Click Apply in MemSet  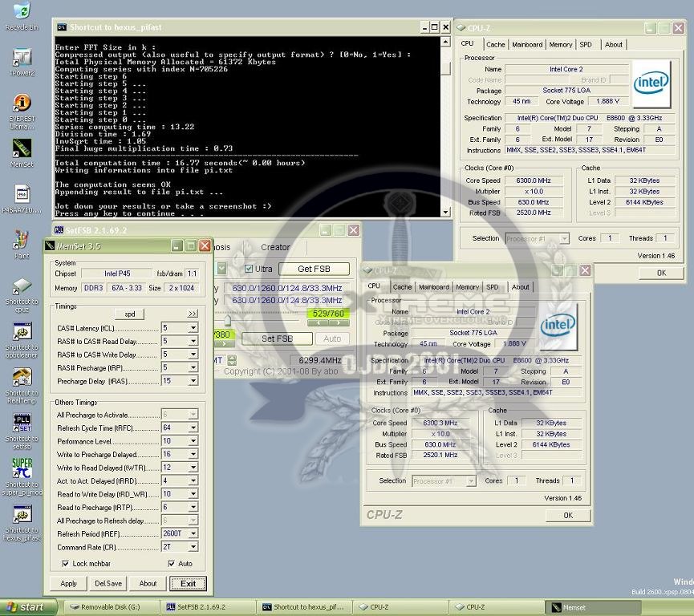(x=69, y=583)
